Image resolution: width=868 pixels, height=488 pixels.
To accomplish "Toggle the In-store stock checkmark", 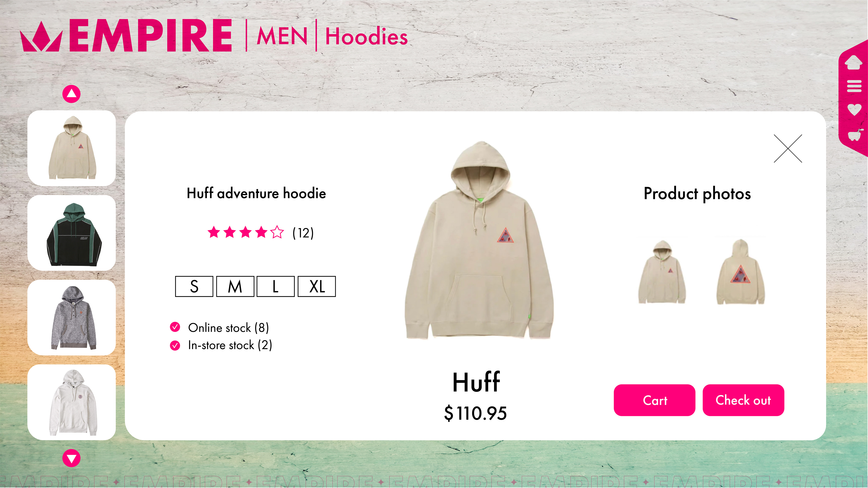I will (175, 345).
